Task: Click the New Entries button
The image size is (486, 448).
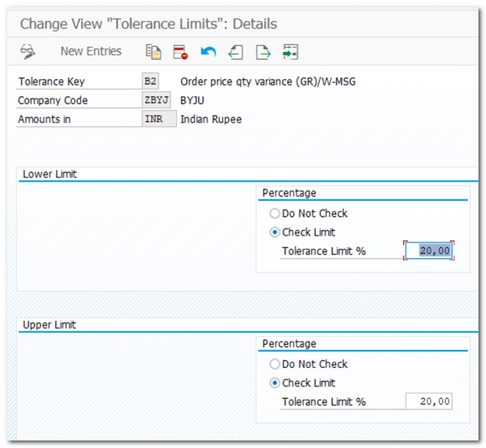Action: 91,51
